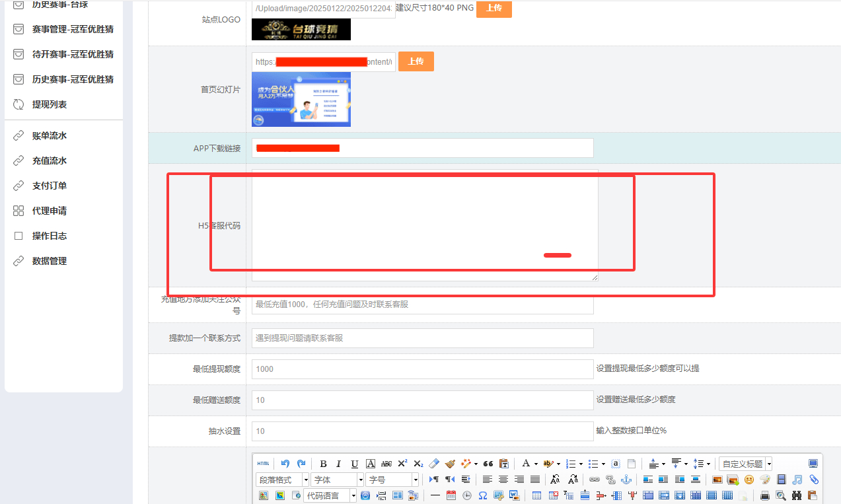
Task: Click the emoticon smiley icon
Action: pos(749,480)
